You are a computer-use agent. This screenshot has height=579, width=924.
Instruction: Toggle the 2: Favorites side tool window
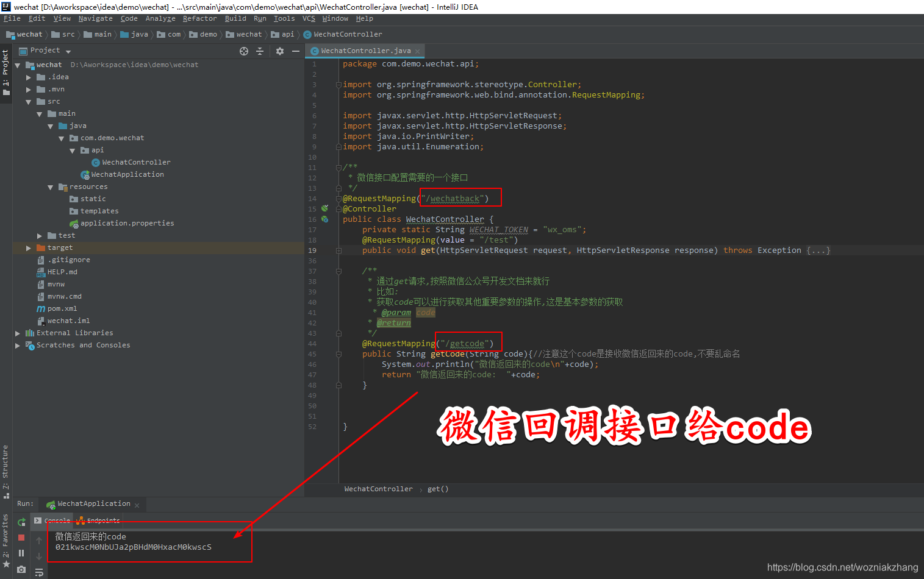5,540
